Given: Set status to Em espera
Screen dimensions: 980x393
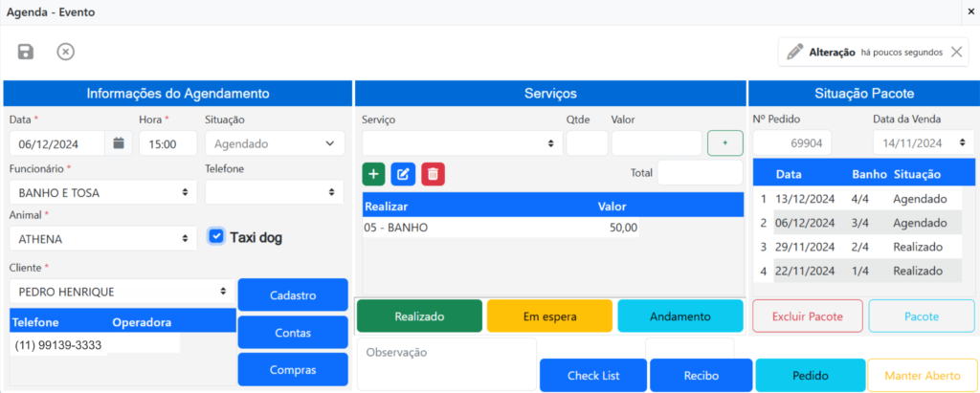Looking at the screenshot, I should click(548, 317).
